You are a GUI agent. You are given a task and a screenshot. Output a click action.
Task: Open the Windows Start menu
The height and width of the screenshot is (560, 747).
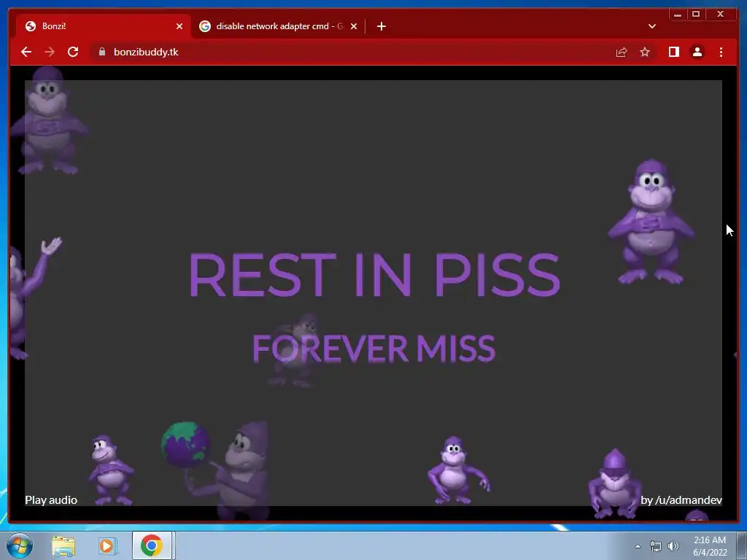[20, 545]
